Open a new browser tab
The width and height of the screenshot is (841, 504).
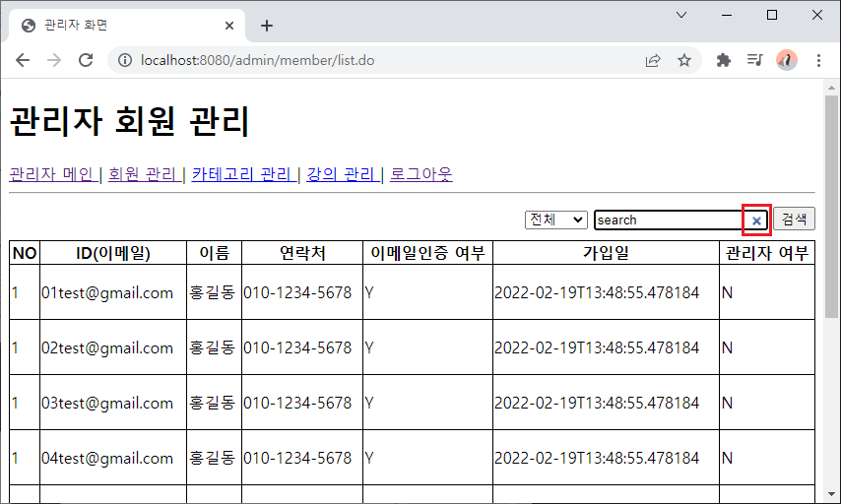pyautogui.click(x=267, y=26)
